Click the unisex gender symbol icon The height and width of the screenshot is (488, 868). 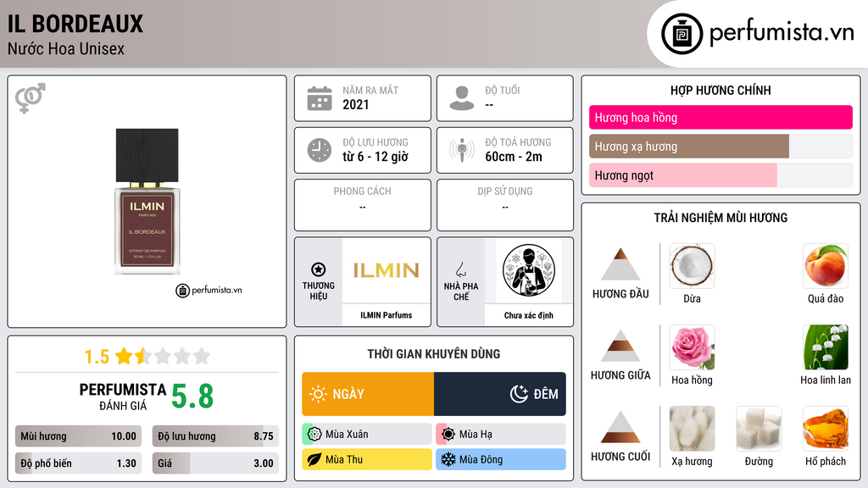click(x=31, y=98)
